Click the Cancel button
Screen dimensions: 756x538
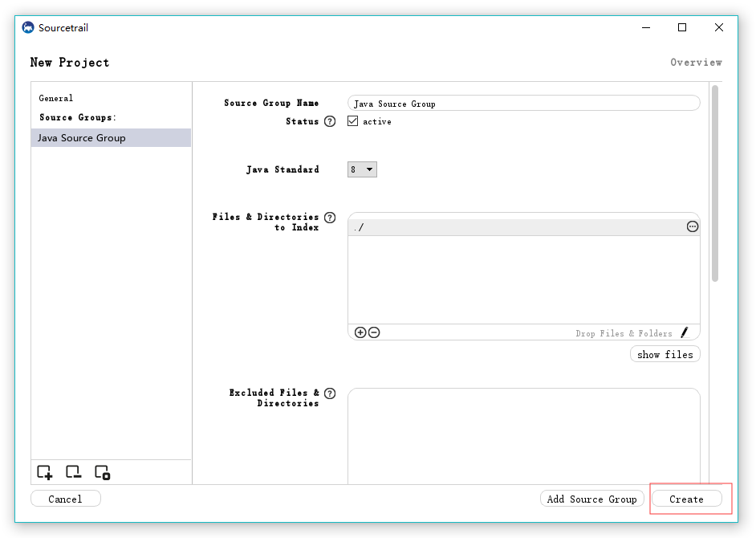[66, 499]
